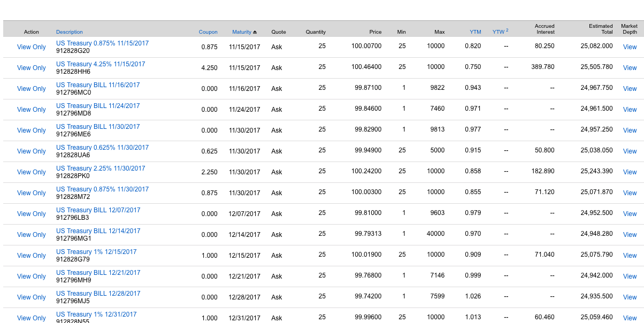Click View Only for CUSIP 912828G20

click(x=32, y=47)
